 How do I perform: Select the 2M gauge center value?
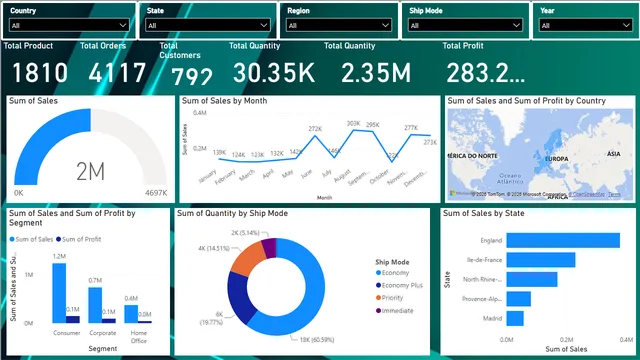91,171
